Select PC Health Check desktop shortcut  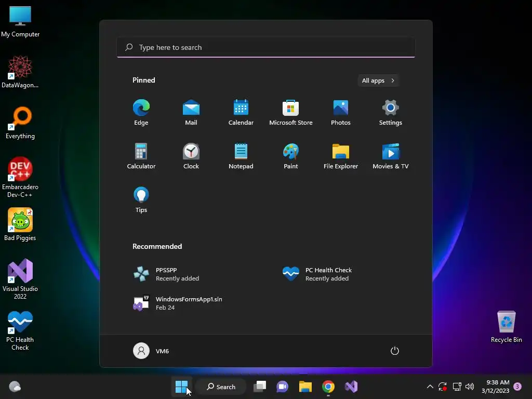(20, 330)
